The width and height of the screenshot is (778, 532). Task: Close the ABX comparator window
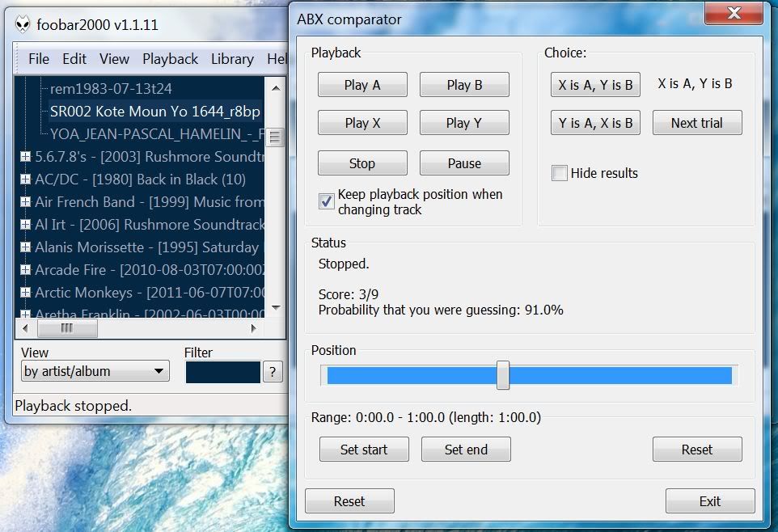[734, 12]
